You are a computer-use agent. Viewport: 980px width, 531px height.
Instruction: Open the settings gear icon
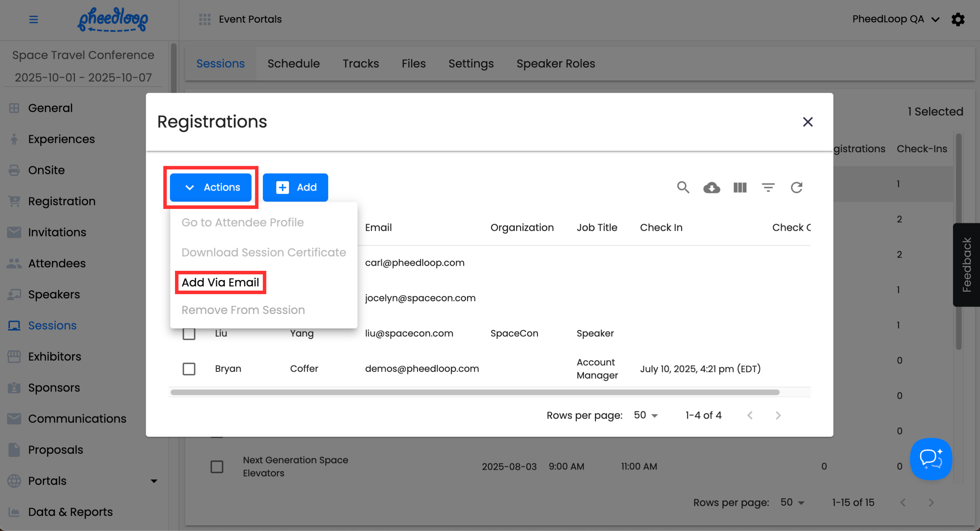958,19
